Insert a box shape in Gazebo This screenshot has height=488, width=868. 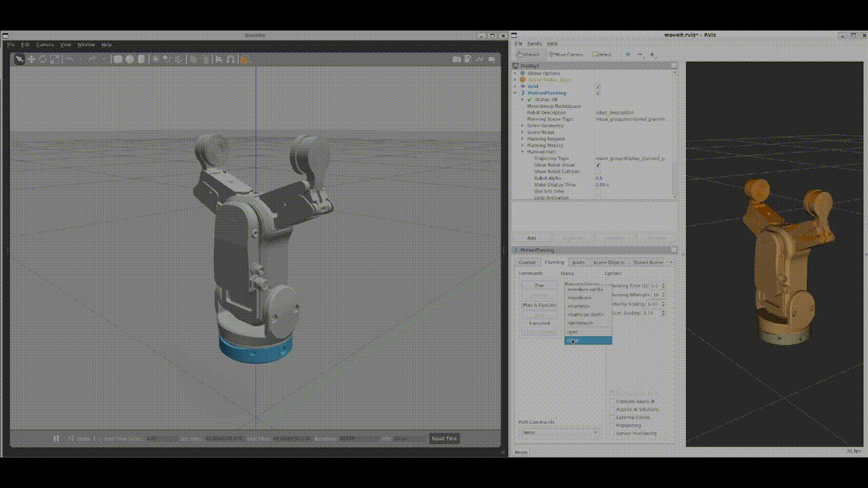[x=118, y=59]
